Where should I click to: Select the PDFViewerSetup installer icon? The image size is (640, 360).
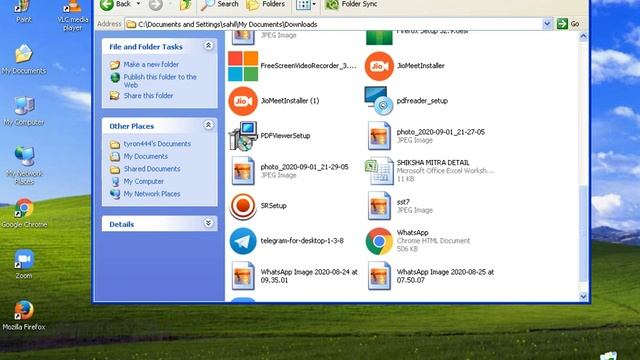tap(243, 136)
